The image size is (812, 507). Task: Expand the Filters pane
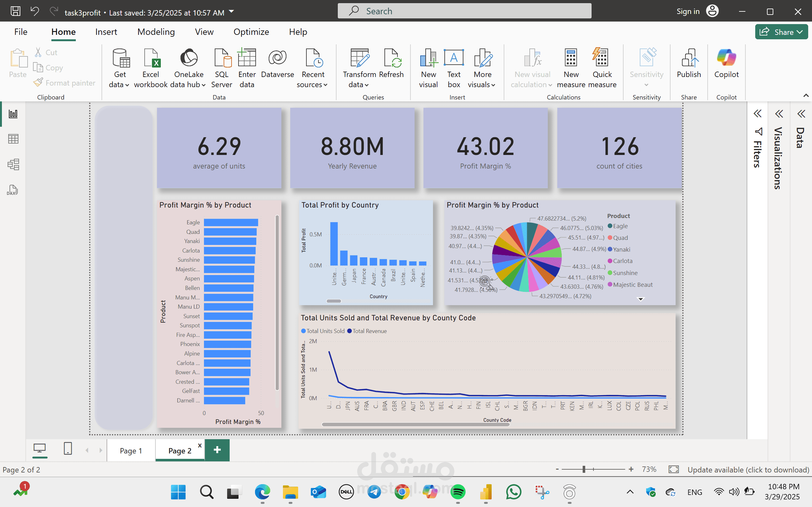pos(757,114)
